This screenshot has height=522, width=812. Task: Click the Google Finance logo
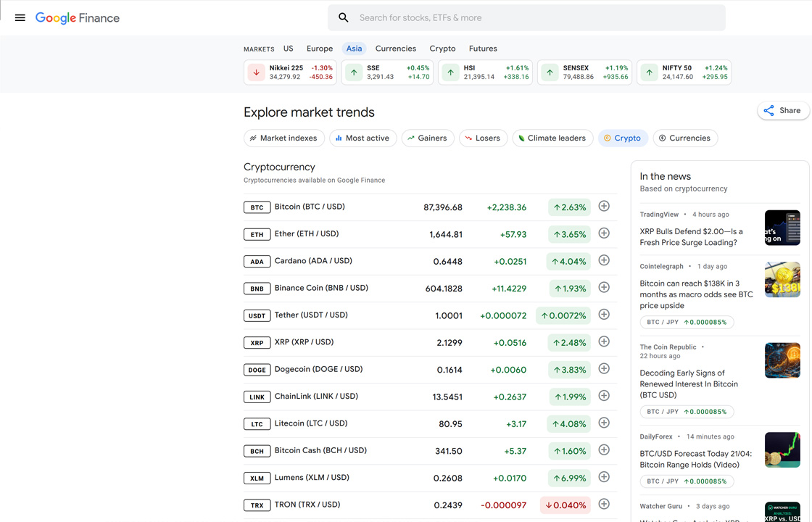[77, 18]
